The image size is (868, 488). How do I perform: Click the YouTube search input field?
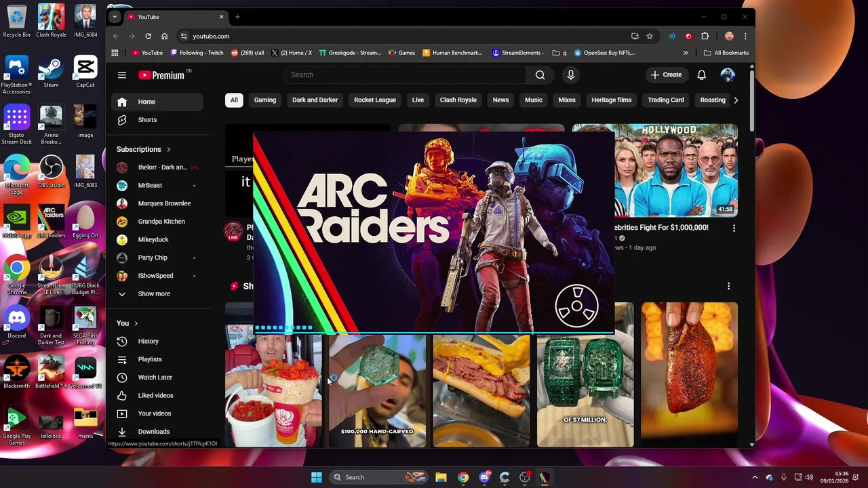pos(405,75)
